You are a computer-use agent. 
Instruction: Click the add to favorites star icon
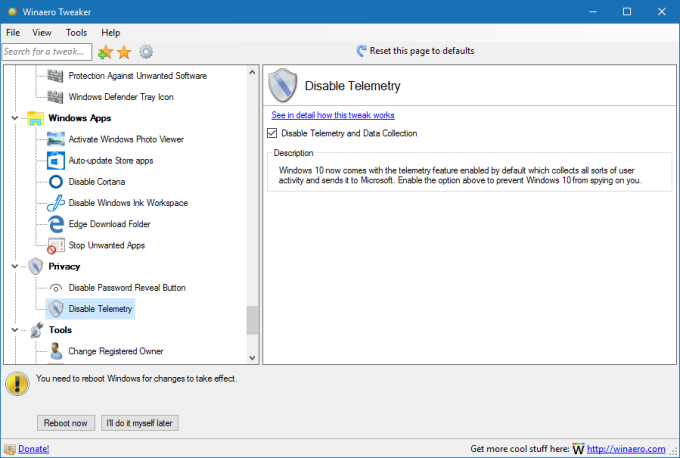click(105, 52)
